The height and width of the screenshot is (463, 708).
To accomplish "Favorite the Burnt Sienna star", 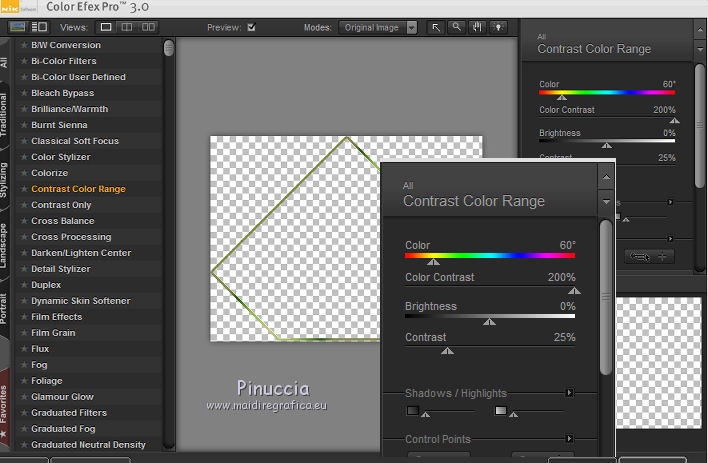I will point(24,125).
